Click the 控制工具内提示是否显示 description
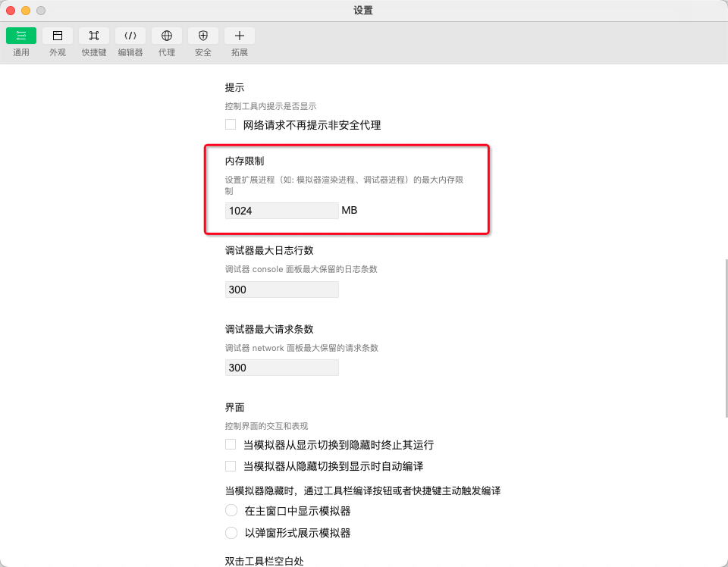The width and height of the screenshot is (728, 567). (271, 106)
